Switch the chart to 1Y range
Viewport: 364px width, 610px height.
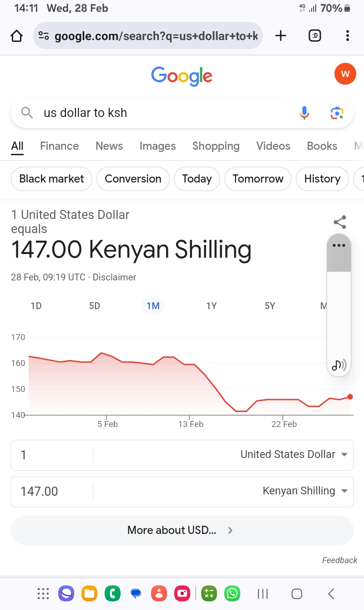tap(211, 306)
